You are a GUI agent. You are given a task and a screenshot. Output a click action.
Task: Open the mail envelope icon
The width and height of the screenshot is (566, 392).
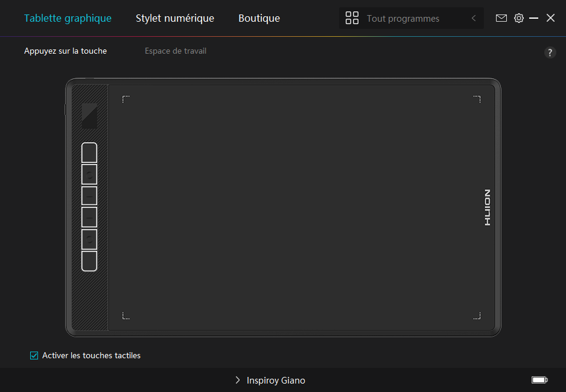(501, 18)
